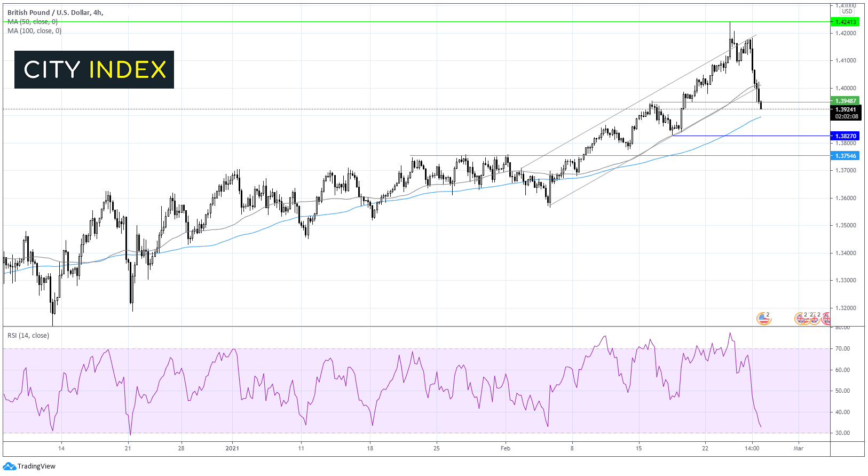Click the 14:00 time axis label

click(752, 448)
